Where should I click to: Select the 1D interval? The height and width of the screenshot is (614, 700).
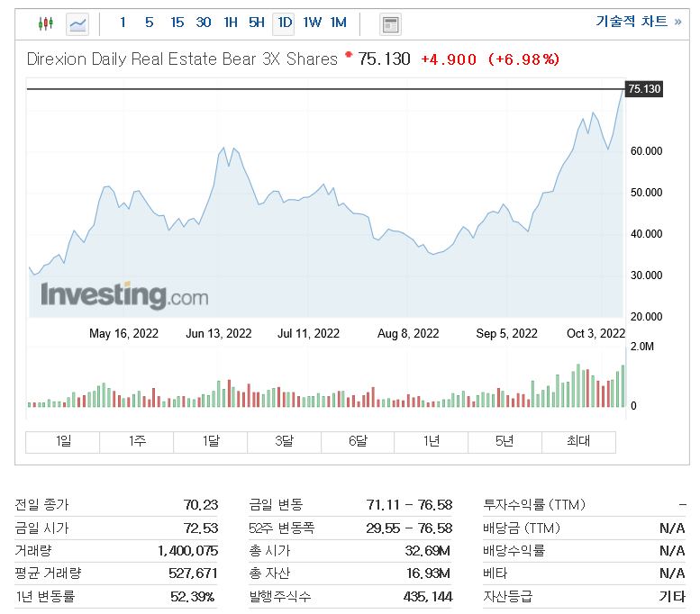284,23
